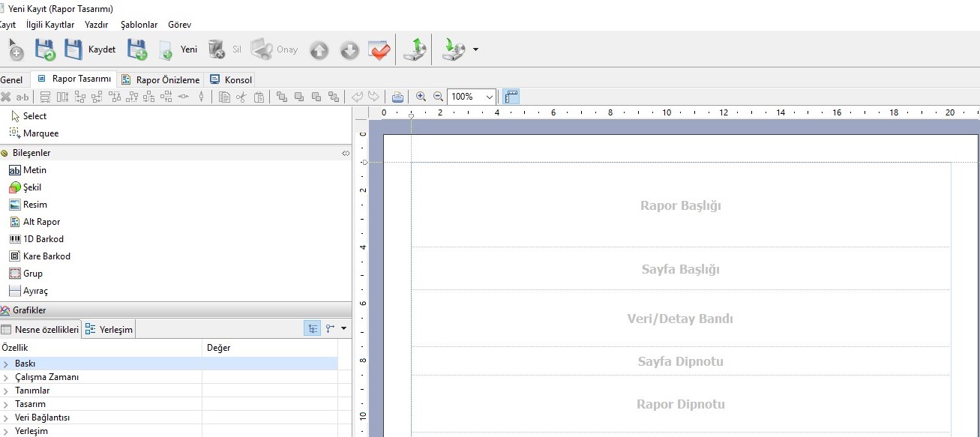Open the 100% zoom level dropdown

[x=490, y=97]
